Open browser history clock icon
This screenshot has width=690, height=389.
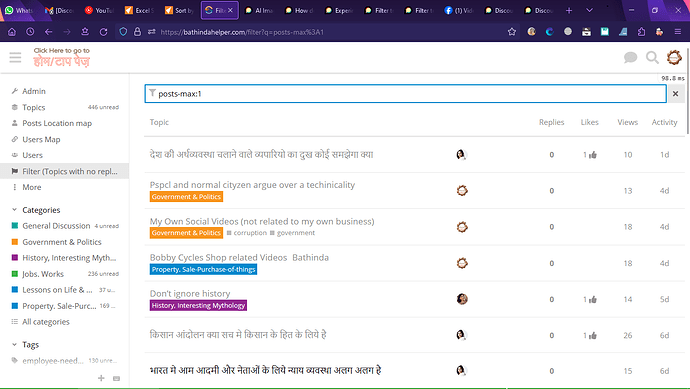coord(30,32)
